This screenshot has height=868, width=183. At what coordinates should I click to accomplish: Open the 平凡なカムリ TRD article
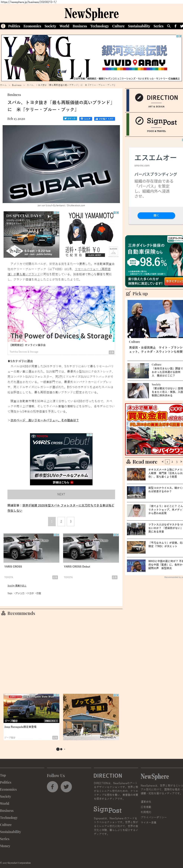166,544
